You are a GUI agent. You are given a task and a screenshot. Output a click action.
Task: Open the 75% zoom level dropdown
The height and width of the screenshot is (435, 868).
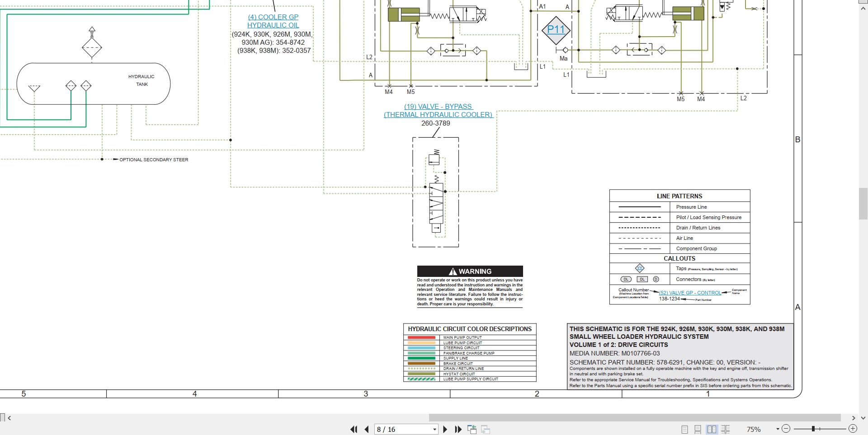pyautogui.click(x=778, y=429)
